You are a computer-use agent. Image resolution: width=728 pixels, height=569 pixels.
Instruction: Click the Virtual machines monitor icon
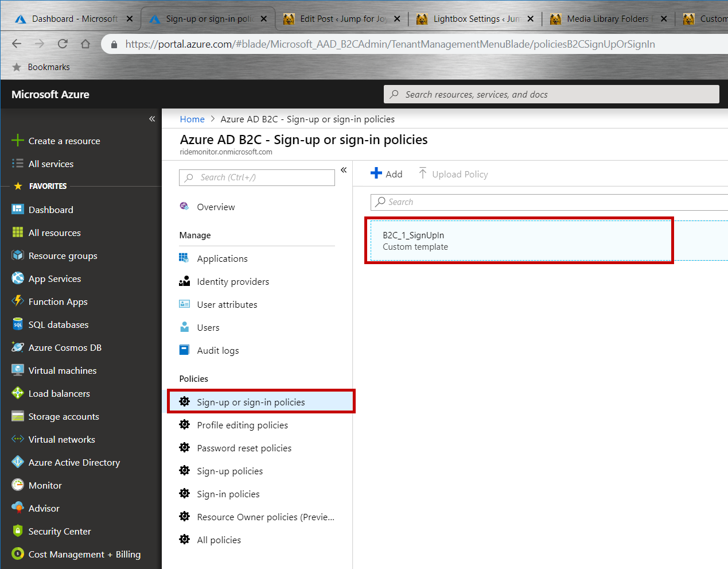(x=18, y=370)
